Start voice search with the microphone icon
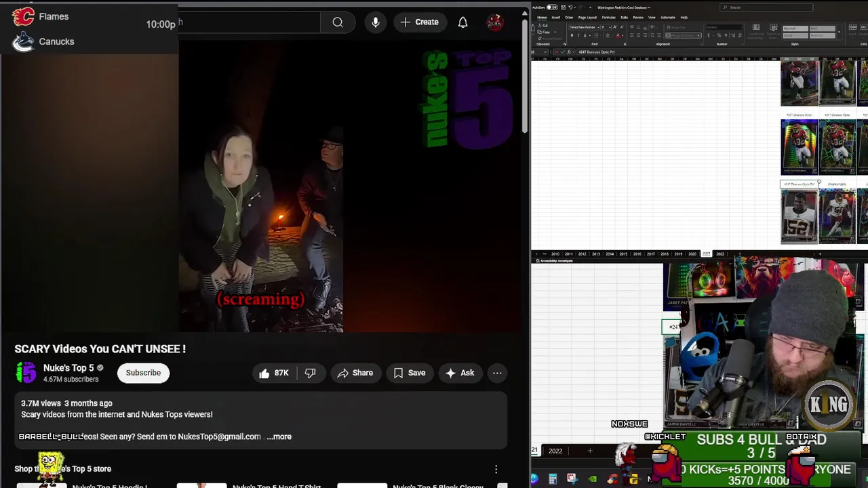The image size is (868, 488). pos(376,22)
